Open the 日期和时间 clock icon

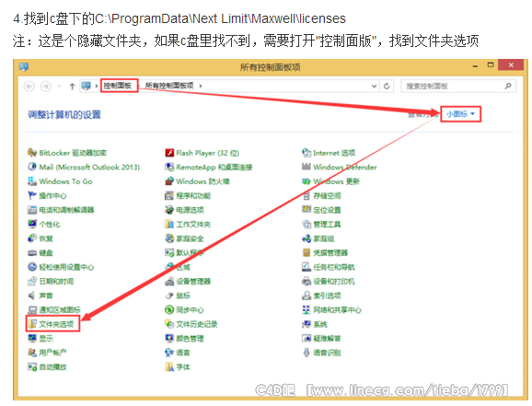point(32,282)
